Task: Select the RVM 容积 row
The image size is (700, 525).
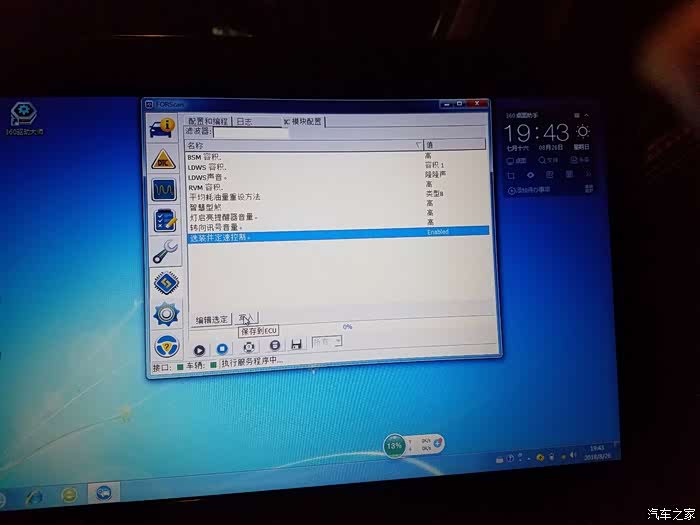Action: 338,187
